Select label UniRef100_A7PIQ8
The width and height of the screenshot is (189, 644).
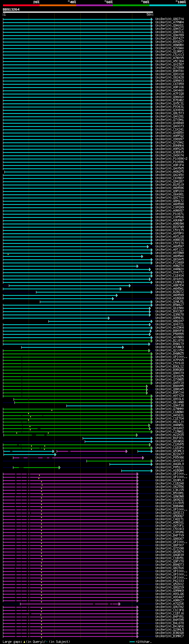[170, 94]
